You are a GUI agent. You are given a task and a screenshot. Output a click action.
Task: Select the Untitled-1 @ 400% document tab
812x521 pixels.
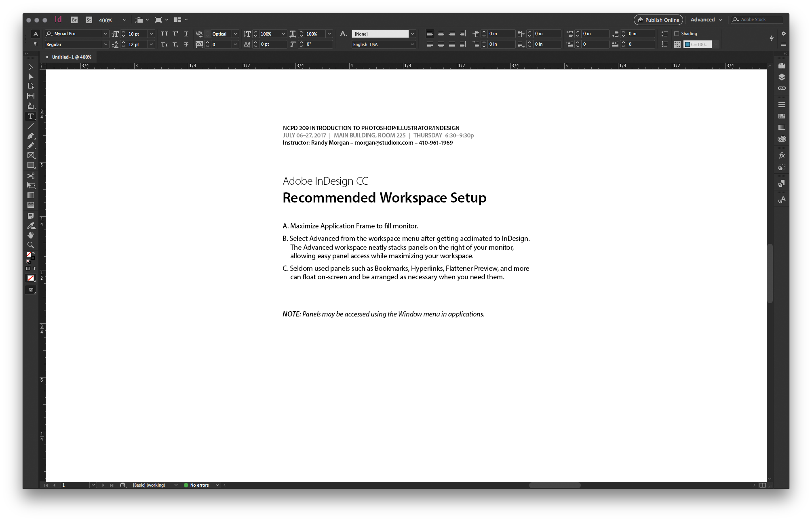72,57
